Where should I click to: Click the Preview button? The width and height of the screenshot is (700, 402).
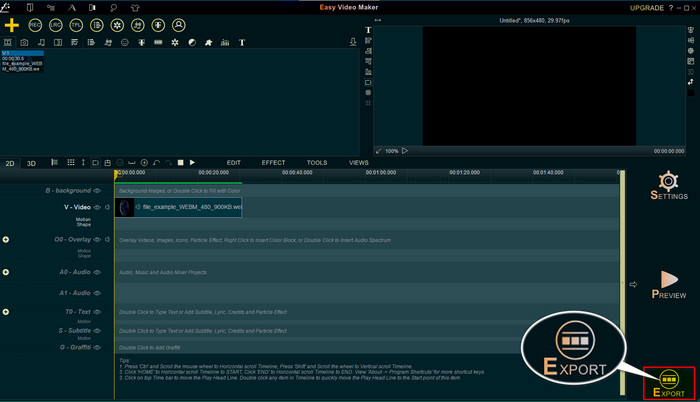click(669, 285)
